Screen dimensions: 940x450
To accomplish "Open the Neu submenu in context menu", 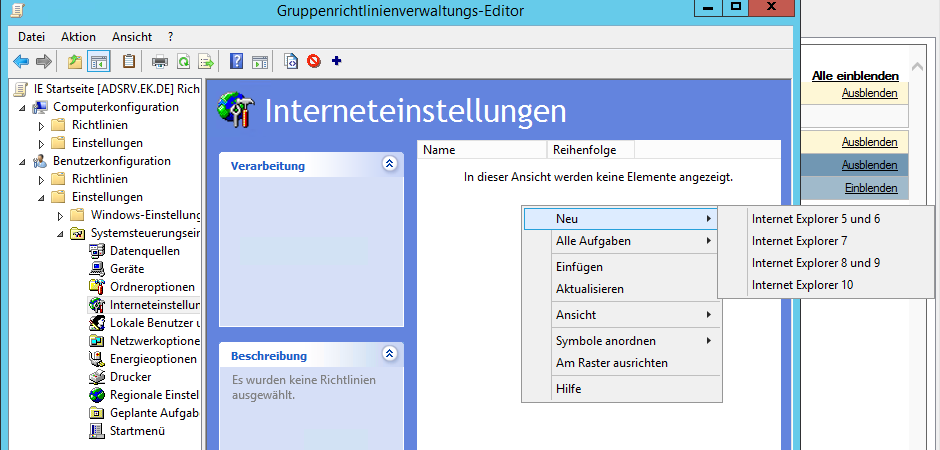I will click(621, 219).
